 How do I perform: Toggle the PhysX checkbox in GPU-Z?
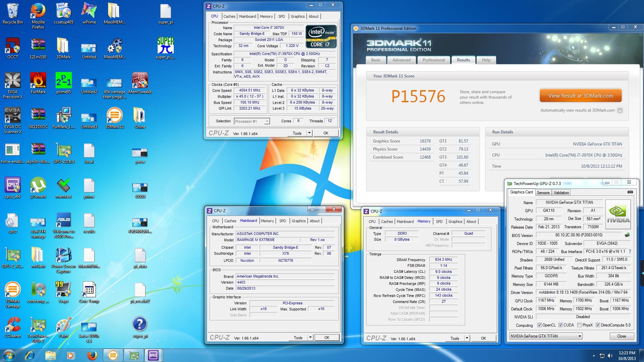(x=580, y=325)
